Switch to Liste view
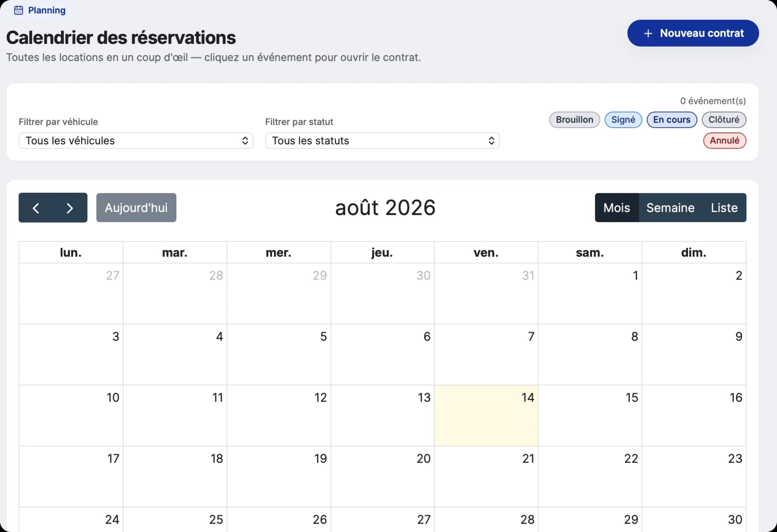This screenshot has width=777, height=532. tap(724, 208)
